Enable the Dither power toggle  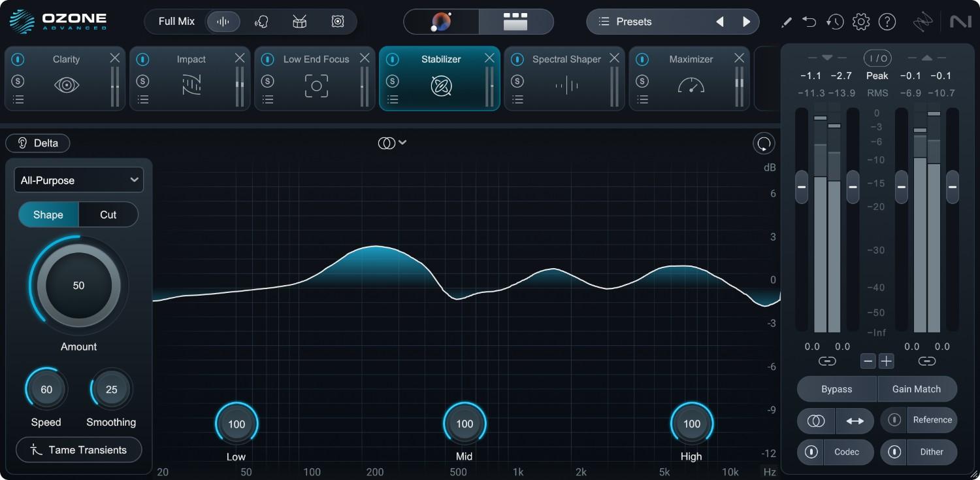(x=894, y=452)
